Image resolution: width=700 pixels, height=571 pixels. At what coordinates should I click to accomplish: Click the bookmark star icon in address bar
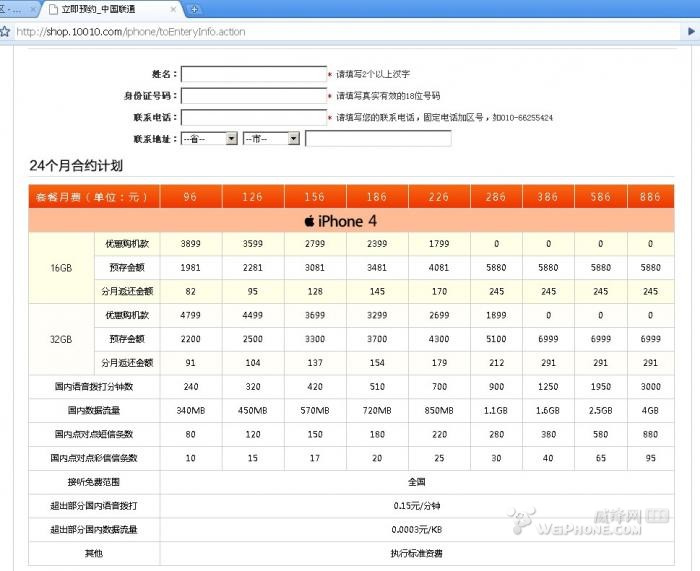point(4,32)
